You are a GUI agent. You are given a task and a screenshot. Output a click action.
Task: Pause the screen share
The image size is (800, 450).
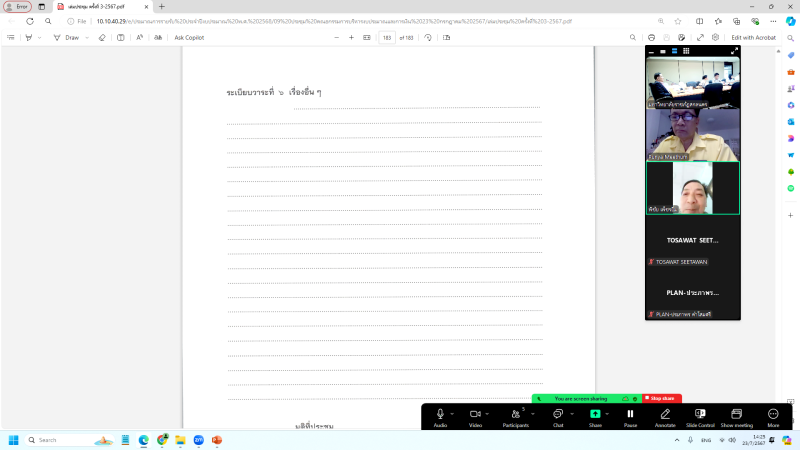point(630,414)
